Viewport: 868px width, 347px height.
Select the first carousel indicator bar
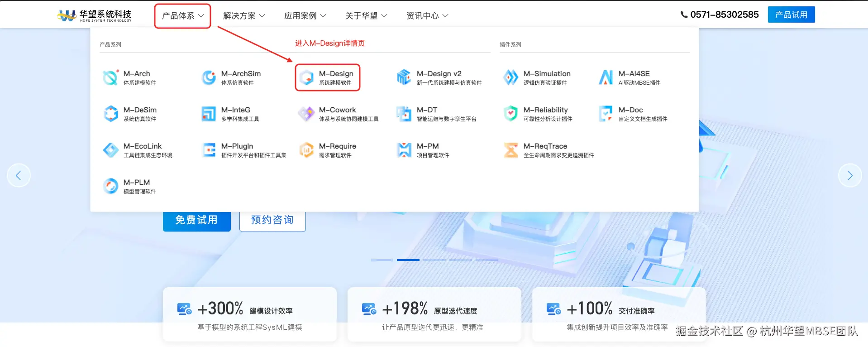pos(382,260)
